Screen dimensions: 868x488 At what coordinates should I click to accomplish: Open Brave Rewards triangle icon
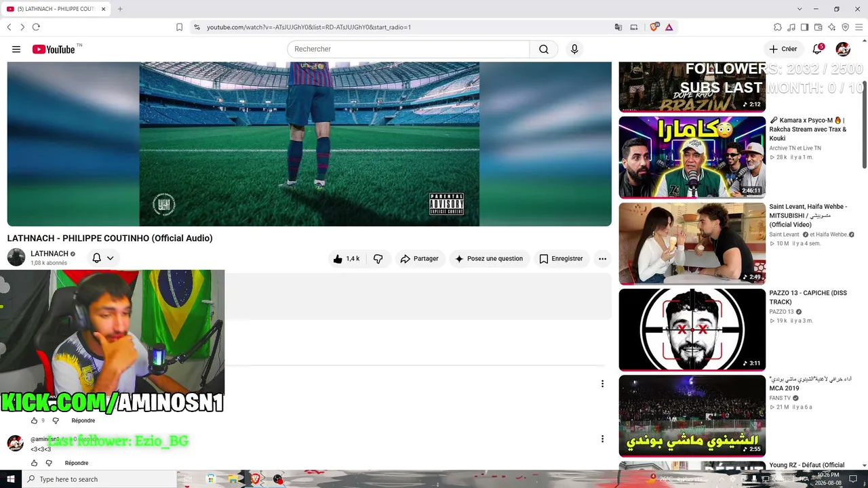tap(669, 27)
